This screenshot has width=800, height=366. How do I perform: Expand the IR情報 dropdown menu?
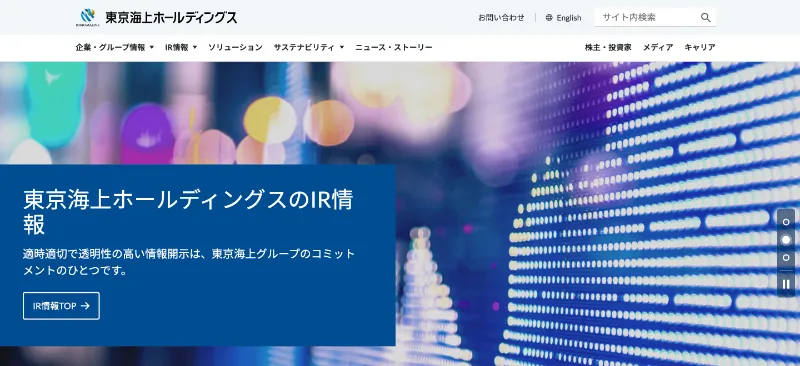[181, 47]
